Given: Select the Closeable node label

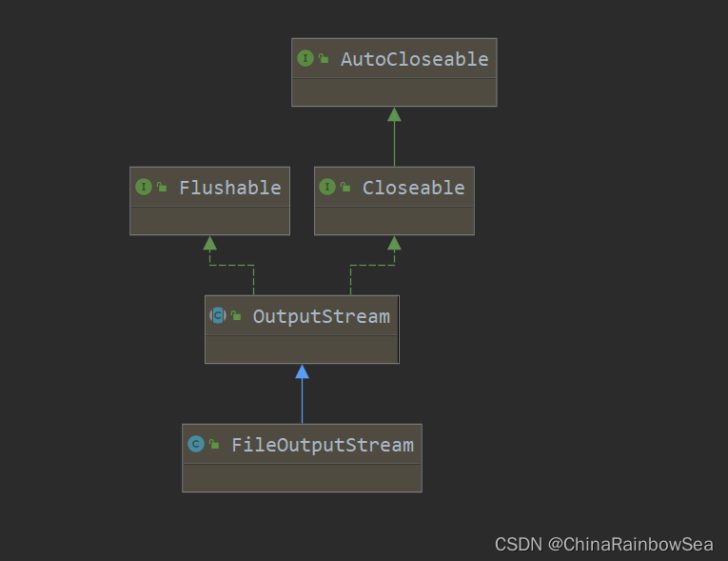Looking at the screenshot, I should pos(413,188).
